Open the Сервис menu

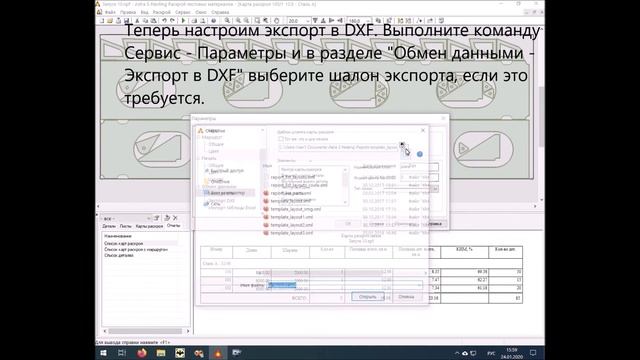(x=183, y=12)
